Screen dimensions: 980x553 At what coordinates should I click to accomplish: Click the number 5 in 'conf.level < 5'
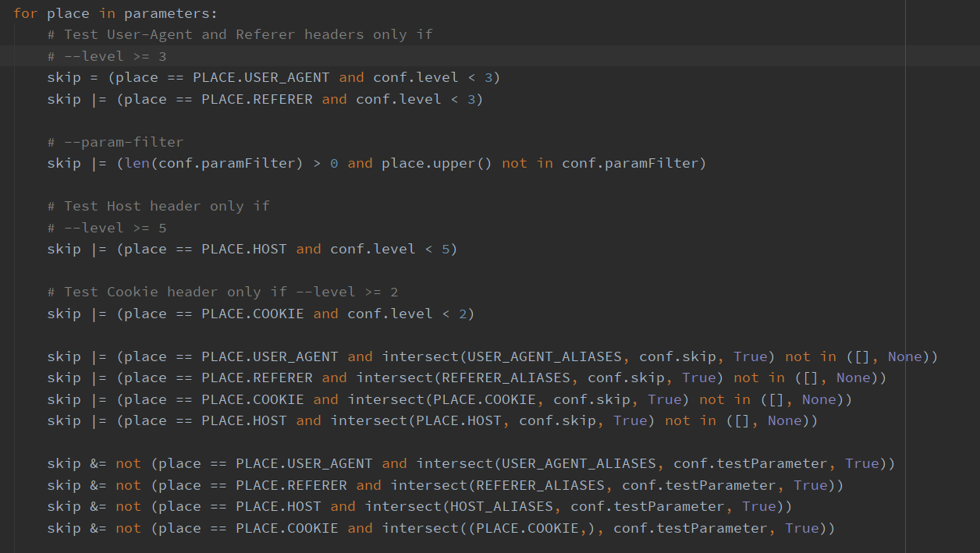pyautogui.click(x=445, y=249)
